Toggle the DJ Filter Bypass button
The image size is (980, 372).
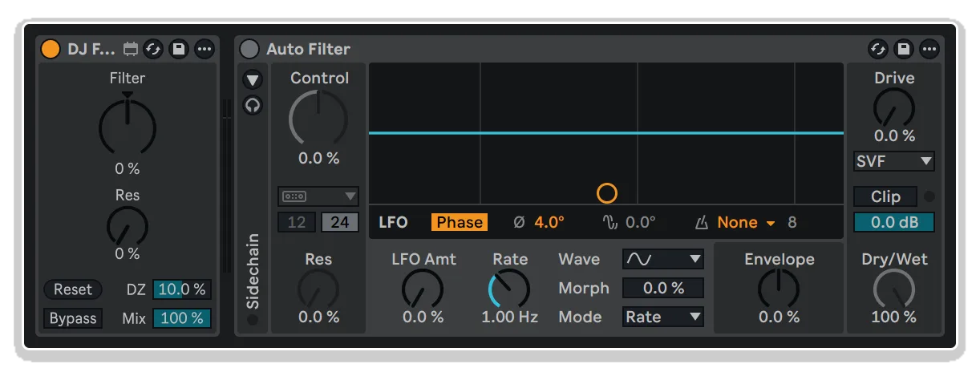[x=73, y=318]
